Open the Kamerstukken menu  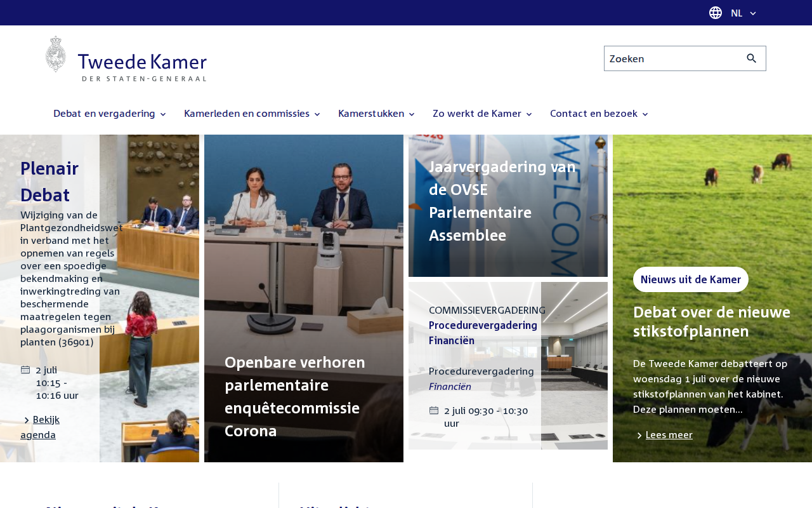[x=377, y=114]
